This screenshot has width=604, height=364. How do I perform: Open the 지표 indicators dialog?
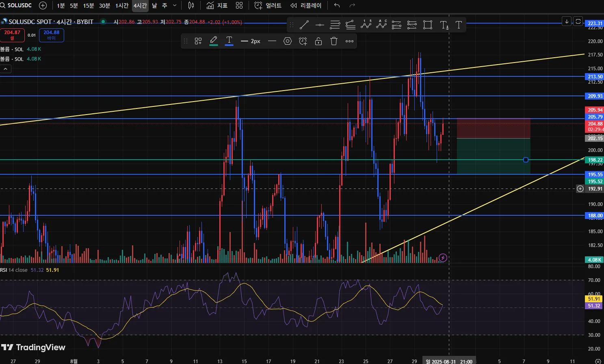[x=217, y=5]
